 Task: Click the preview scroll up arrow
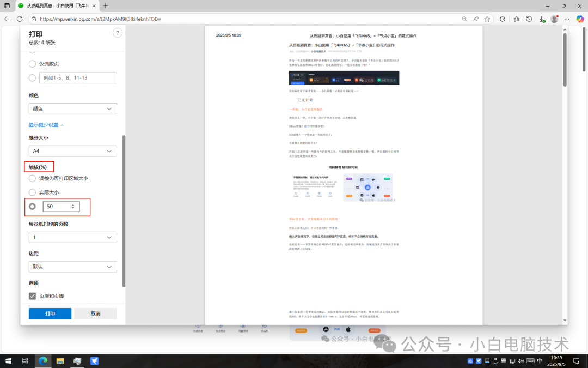[x=565, y=29]
